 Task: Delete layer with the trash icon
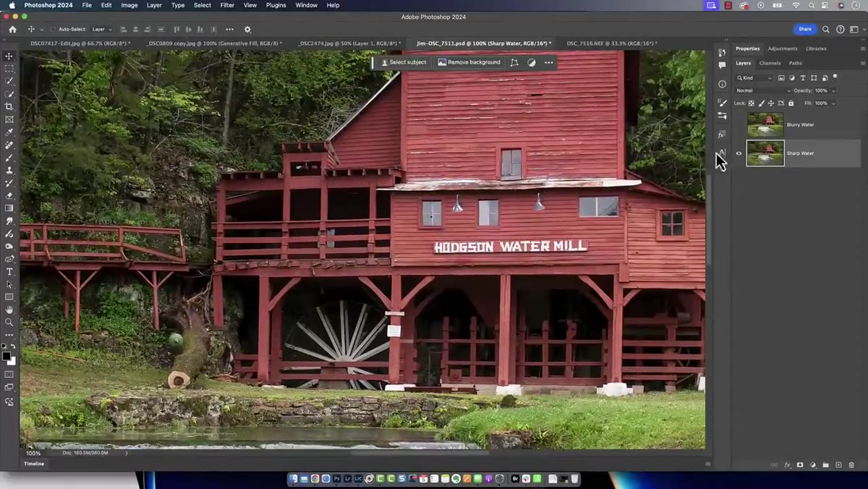[851, 465]
